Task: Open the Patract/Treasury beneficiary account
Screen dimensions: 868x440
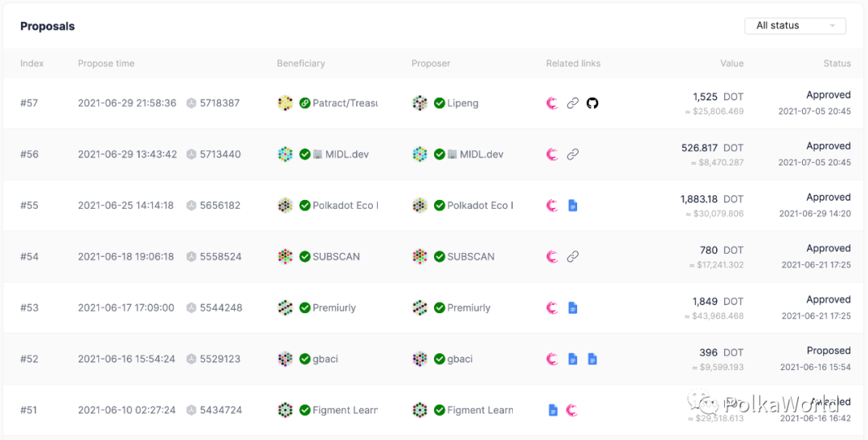Action: [345, 103]
